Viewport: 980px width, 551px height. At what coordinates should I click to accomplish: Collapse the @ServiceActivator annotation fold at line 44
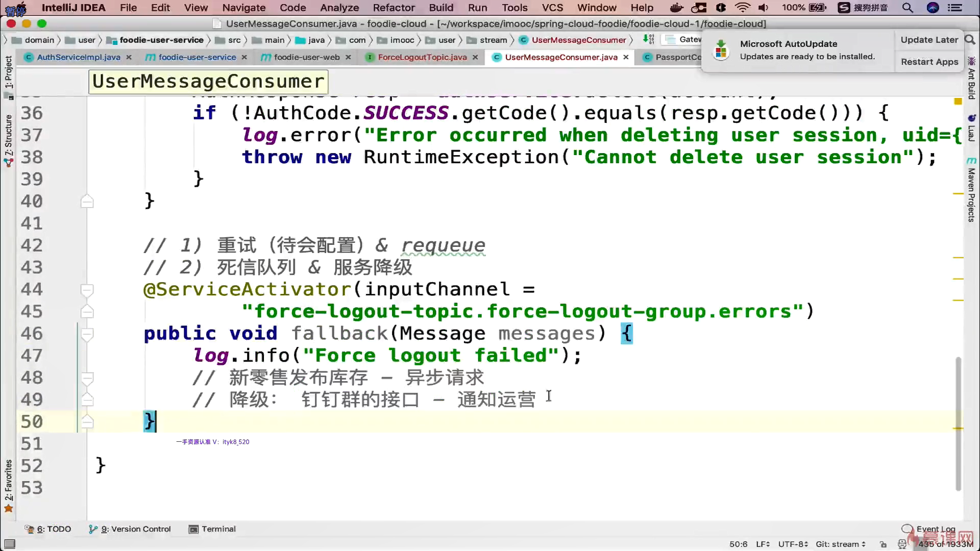click(x=87, y=290)
